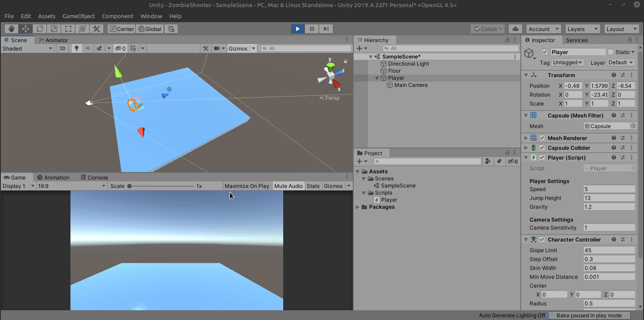Open Scene view component tools icon
This screenshot has width=644, height=320.
pos(206,49)
